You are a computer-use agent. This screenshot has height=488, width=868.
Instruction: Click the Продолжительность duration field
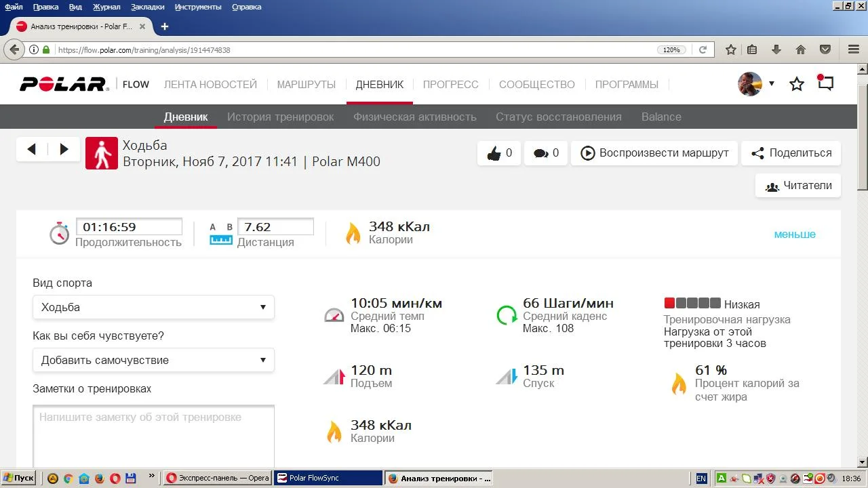click(129, 226)
